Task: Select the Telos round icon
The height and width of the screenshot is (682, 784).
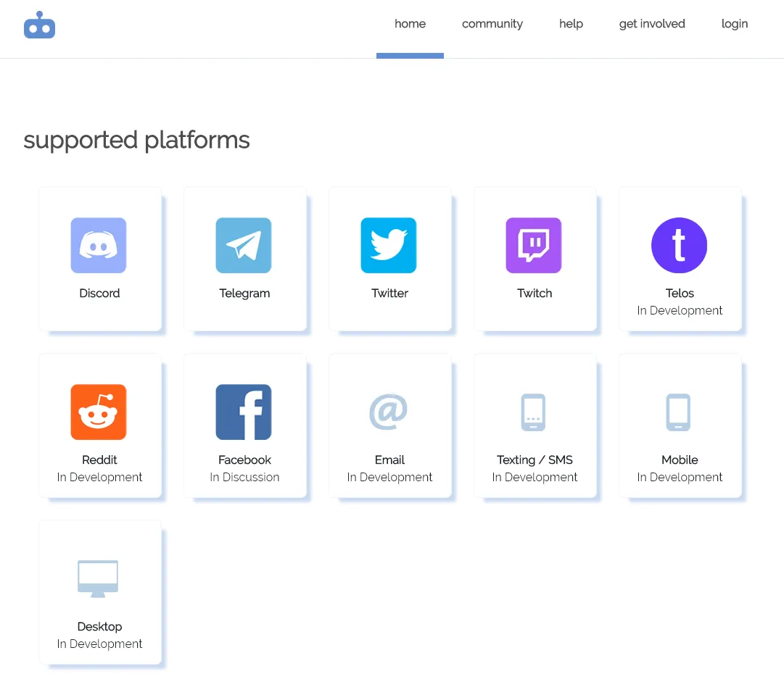Action: pyautogui.click(x=679, y=245)
